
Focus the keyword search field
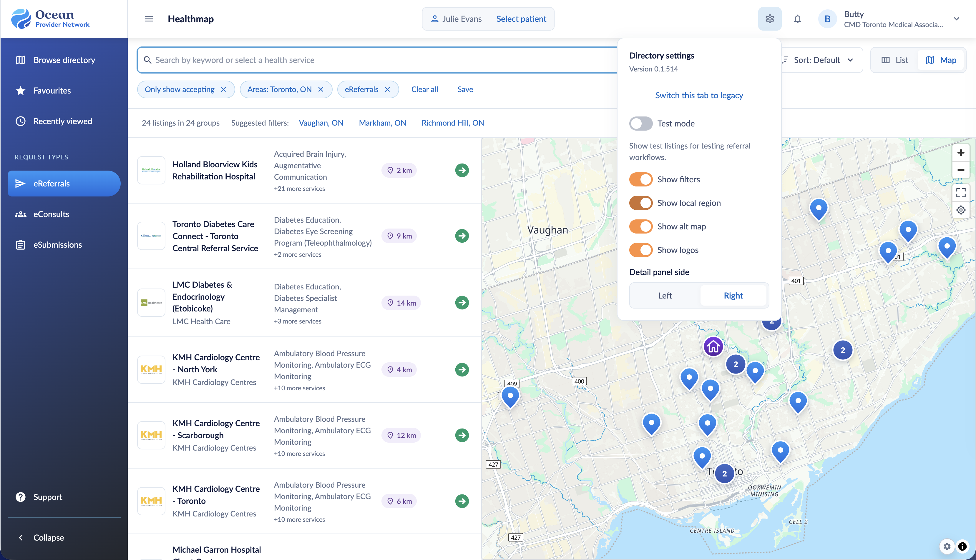pos(377,60)
